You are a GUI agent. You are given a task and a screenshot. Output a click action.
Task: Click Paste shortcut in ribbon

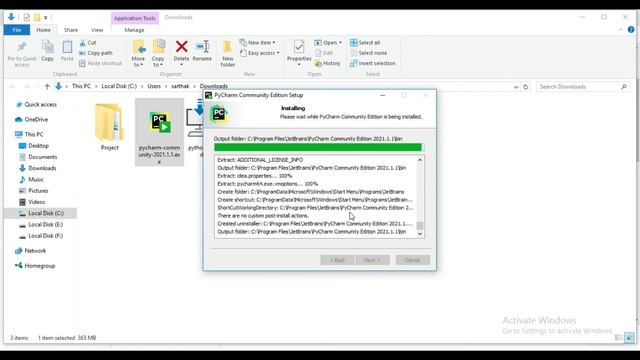tap(100, 63)
